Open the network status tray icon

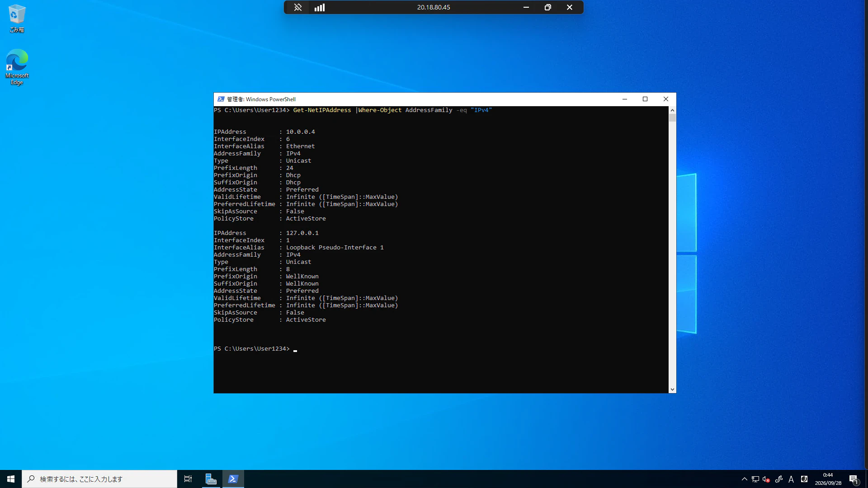[x=755, y=479]
